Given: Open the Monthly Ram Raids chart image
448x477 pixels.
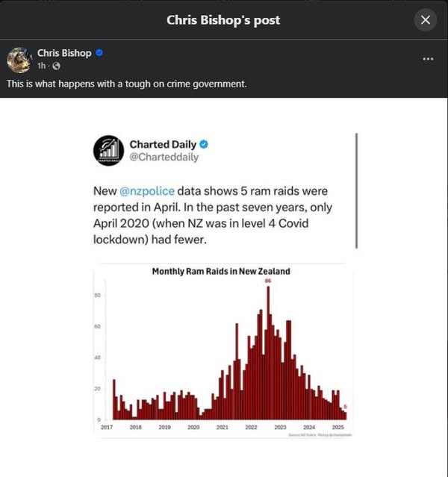Looking at the screenshot, I should (x=223, y=351).
